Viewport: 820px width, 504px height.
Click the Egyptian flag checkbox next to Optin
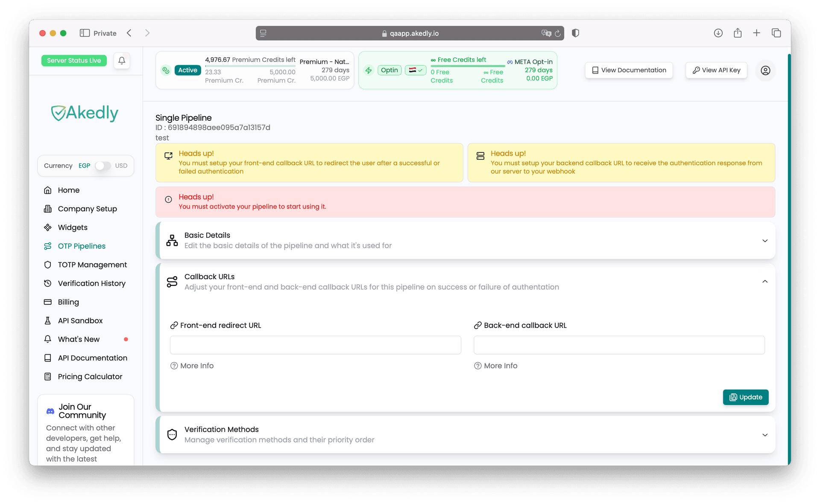pos(415,70)
